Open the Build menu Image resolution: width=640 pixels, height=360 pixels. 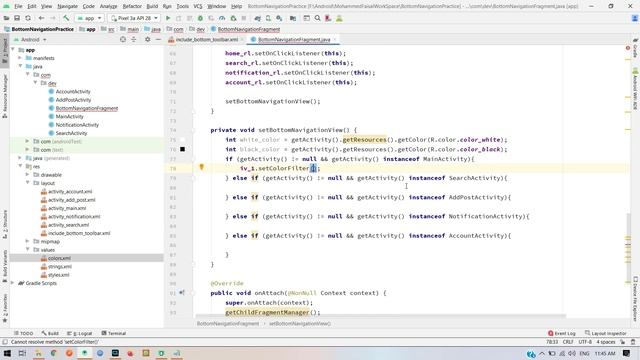(x=152, y=6)
